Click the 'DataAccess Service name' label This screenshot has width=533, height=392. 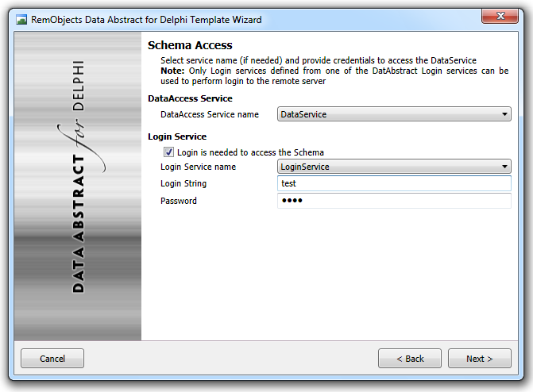[210, 114]
